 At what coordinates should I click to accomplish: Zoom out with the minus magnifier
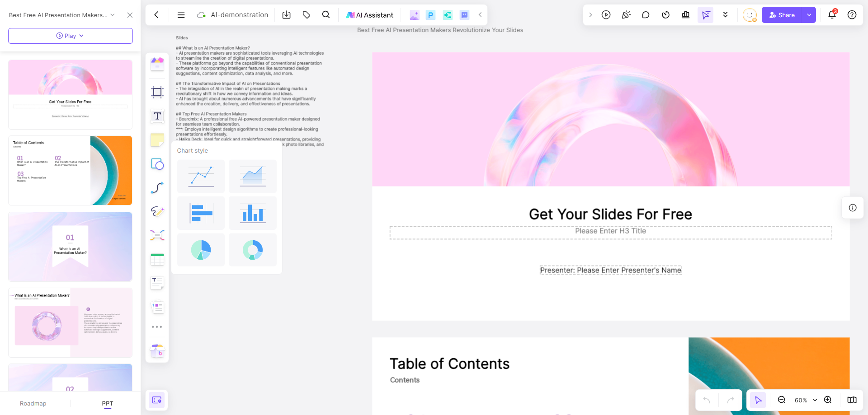pyautogui.click(x=781, y=400)
